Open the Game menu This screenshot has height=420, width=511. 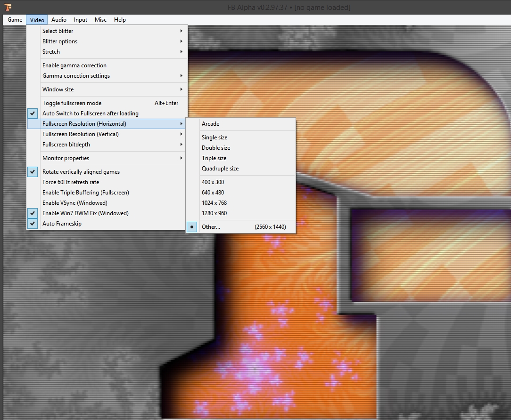pyautogui.click(x=15, y=20)
